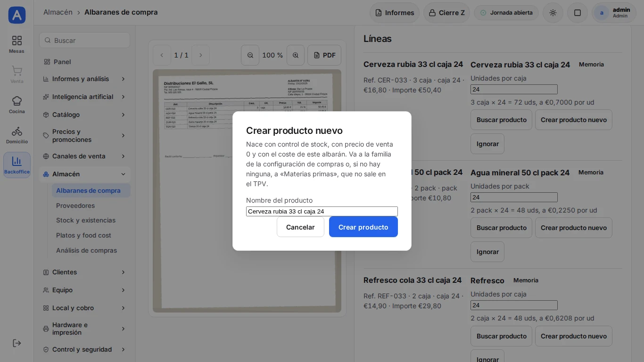This screenshot has width=644, height=362.
Task: Open the PDF of the albarán
Action: pyautogui.click(x=324, y=55)
